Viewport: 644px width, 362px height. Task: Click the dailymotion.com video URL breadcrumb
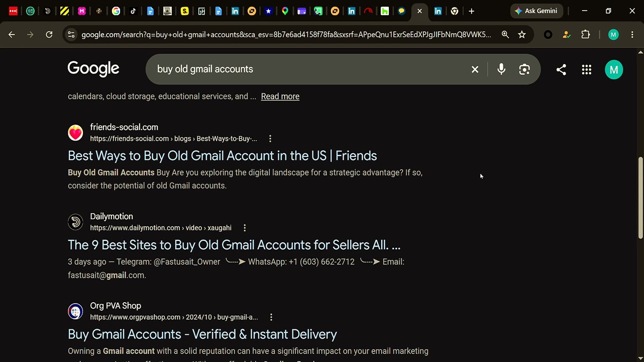pos(161,228)
